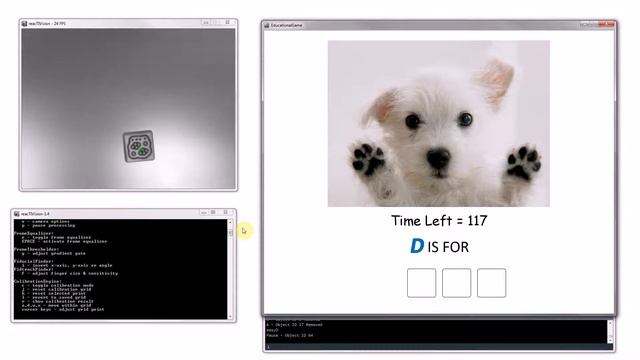
Task: Click scroll-down arrow in the game output console
Action: pyautogui.click(x=610, y=340)
